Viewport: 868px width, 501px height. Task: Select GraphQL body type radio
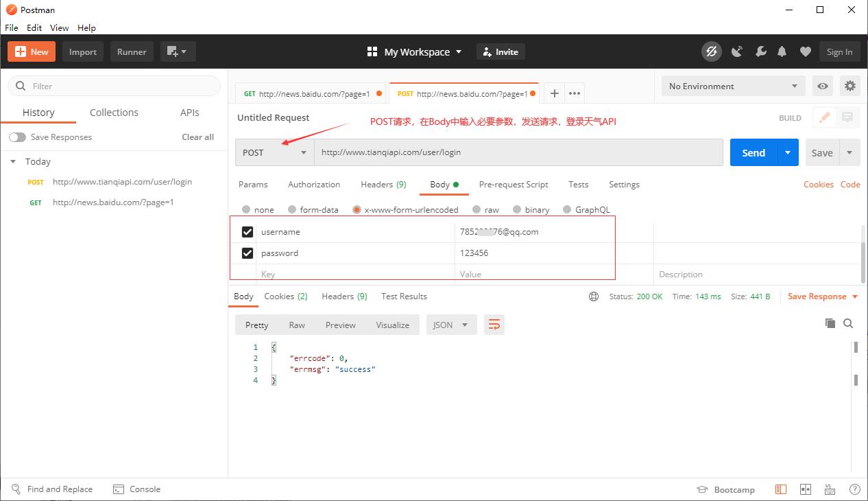567,209
